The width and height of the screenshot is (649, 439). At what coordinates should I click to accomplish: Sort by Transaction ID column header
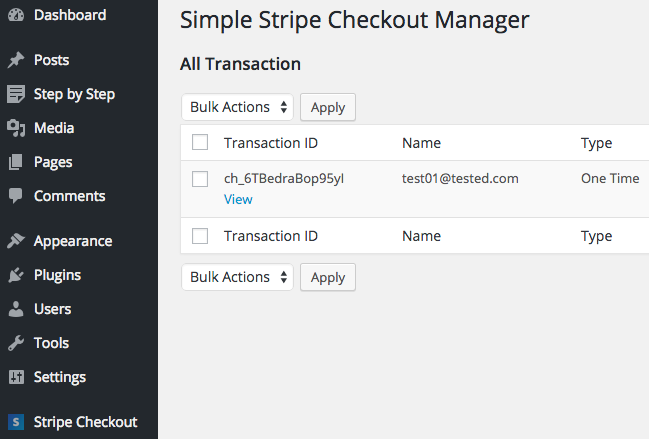pyautogui.click(x=271, y=143)
